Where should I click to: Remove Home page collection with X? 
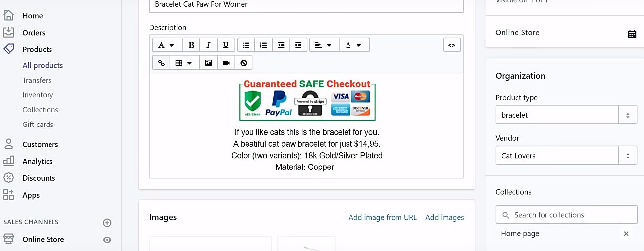pyautogui.click(x=626, y=234)
